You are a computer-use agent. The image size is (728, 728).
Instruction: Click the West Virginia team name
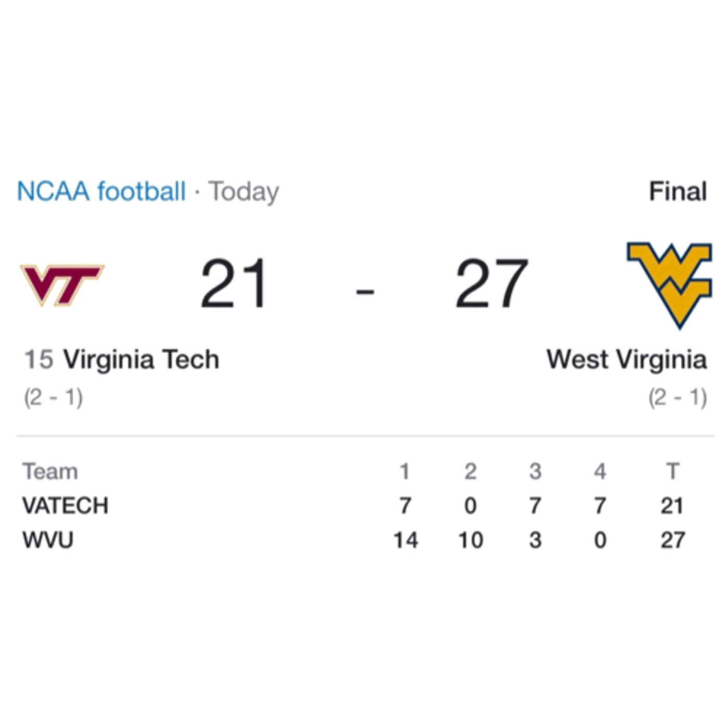(x=627, y=360)
